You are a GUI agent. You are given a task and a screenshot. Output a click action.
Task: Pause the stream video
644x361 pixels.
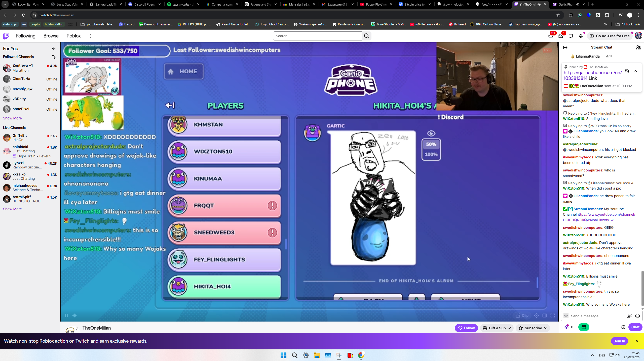66,315
